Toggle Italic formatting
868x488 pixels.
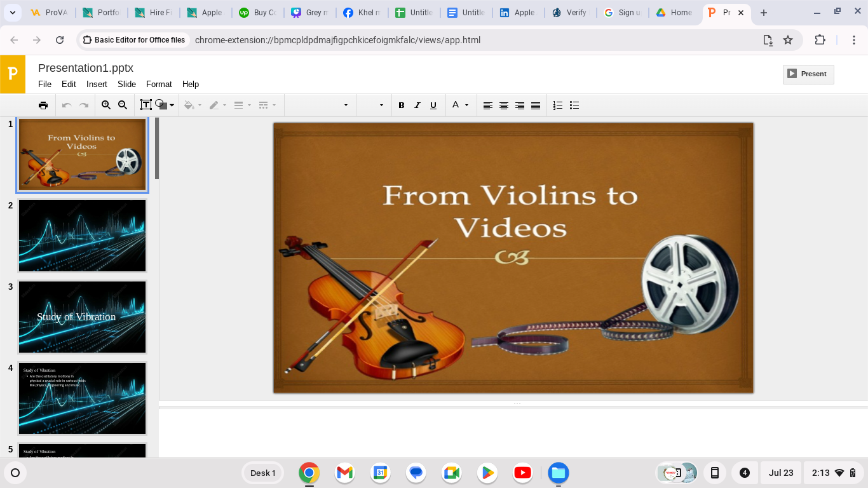pos(417,105)
